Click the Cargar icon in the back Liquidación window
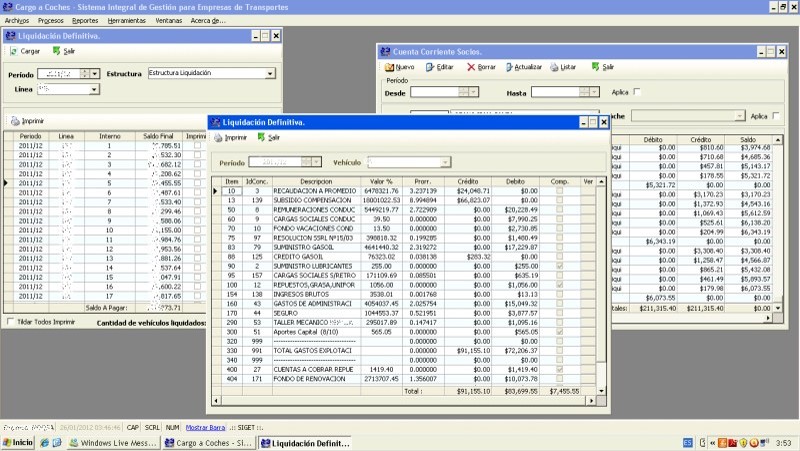This screenshot has width=800, height=451. [x=14, y=51]
